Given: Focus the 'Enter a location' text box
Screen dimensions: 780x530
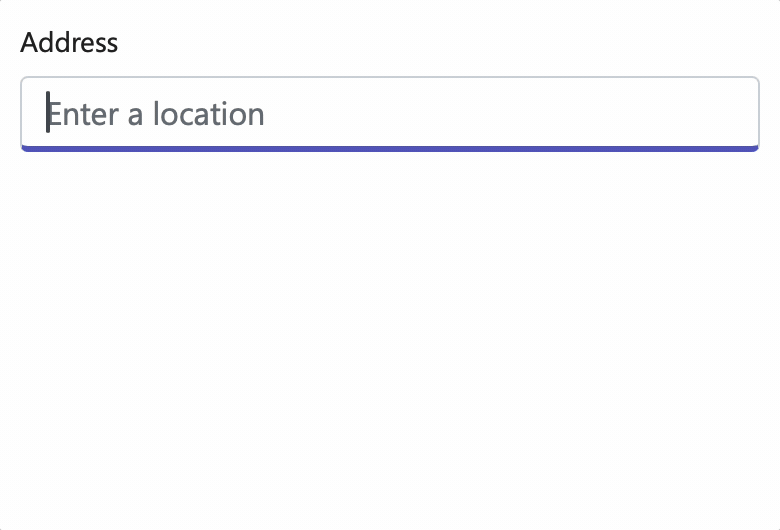Looking at the screenshot, I should point(390,114).
